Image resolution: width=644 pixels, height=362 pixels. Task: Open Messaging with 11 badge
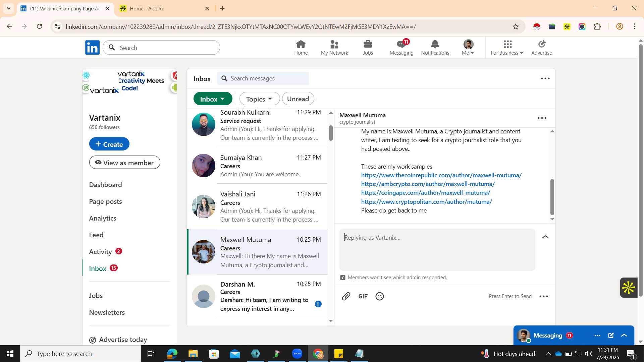(401, 48)
